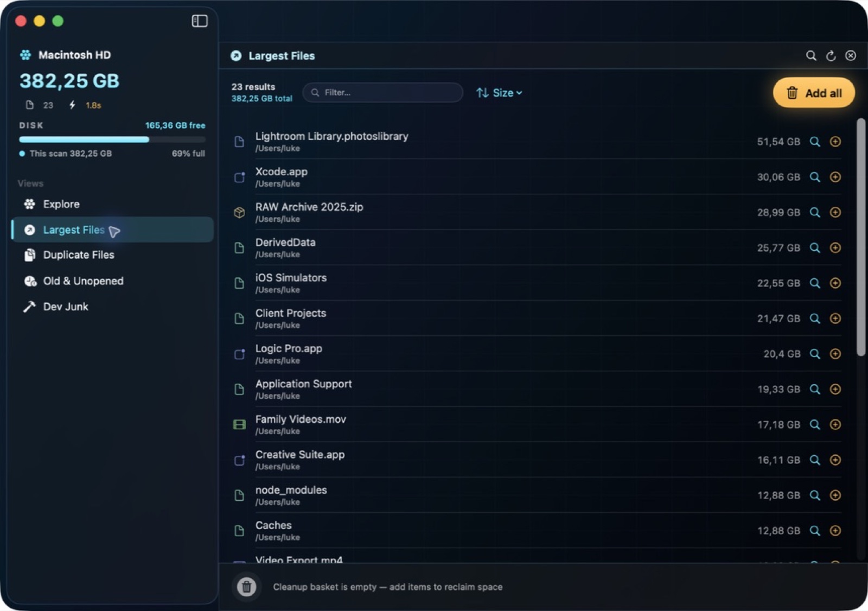Open the cleanup basket trash icon
868x611 pixels.
[x=246, y=587]
